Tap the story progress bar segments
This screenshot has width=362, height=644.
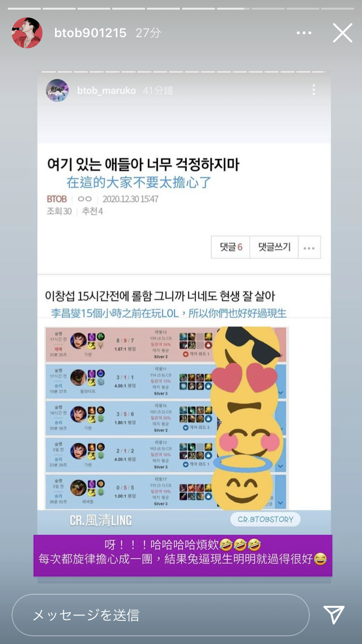coord(181,8)
